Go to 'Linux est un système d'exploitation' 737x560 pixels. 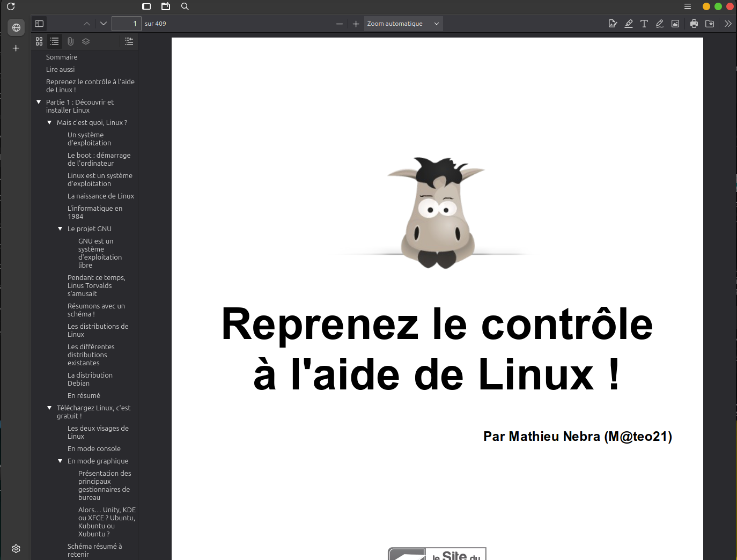[x=100, y=180]
